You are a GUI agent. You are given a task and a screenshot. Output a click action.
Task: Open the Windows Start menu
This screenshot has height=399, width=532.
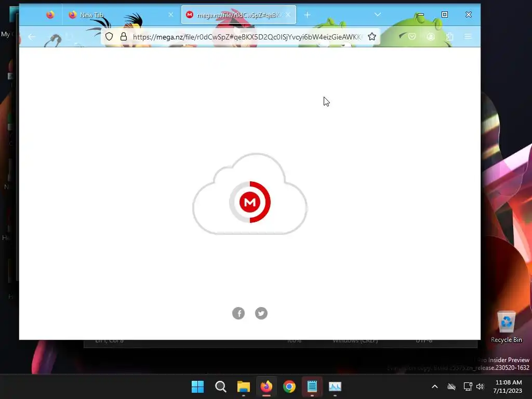tap(197, 387)
